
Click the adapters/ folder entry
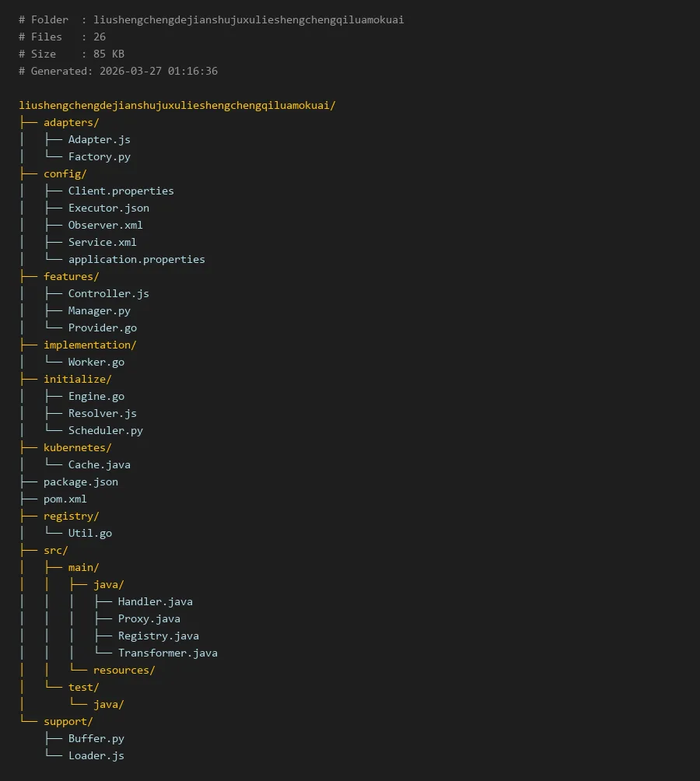[x=71, y=122]
